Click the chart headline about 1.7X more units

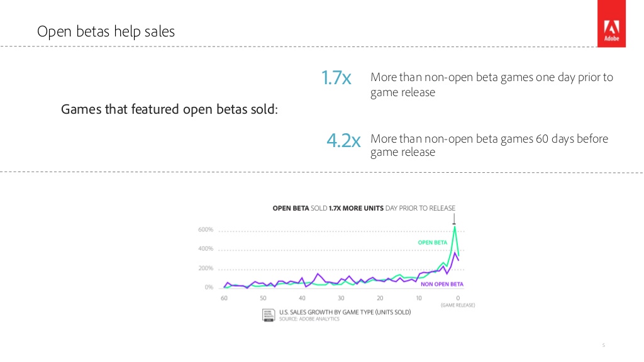[x=364, y=208]
